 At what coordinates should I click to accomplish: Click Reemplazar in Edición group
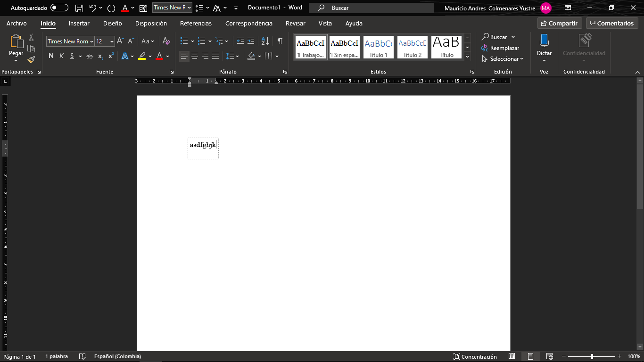pyautogui.click(x=500, y=48)
